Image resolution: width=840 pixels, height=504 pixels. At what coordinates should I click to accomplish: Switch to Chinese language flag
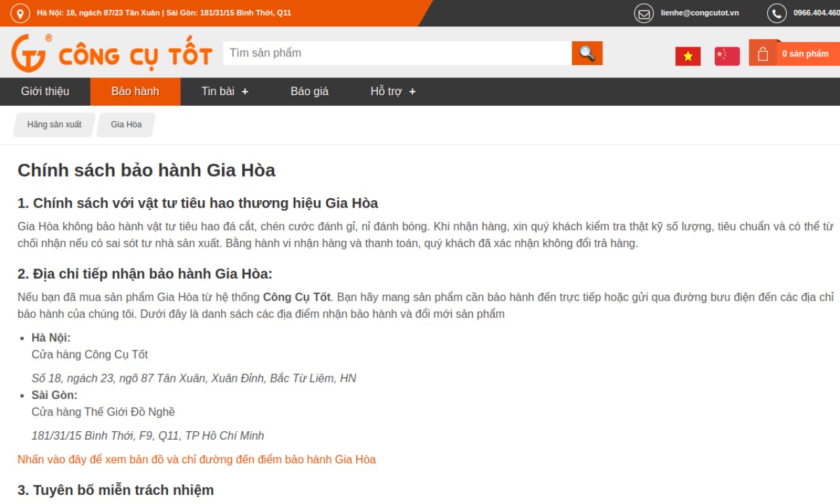click(727, 56)
